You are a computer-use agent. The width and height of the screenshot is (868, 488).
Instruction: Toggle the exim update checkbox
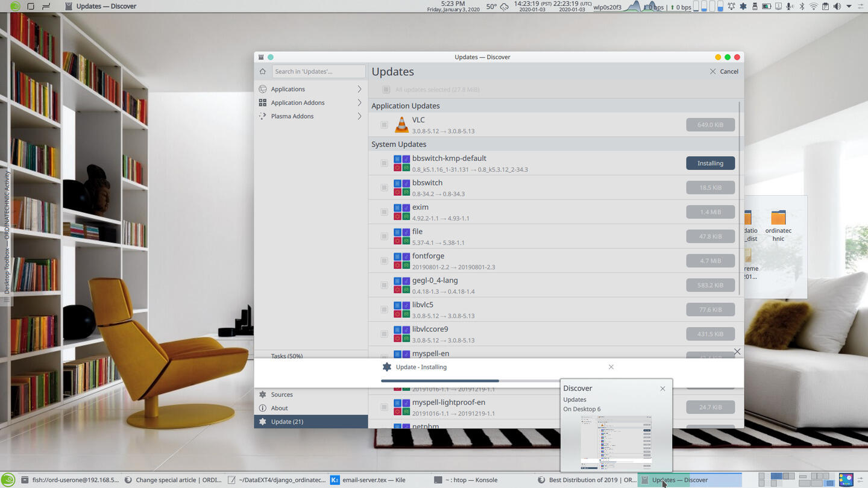click(x=384, y=212)
